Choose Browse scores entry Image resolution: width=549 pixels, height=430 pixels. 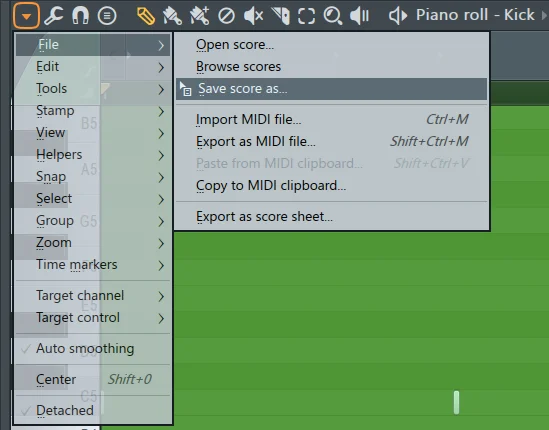coord(331,67)
